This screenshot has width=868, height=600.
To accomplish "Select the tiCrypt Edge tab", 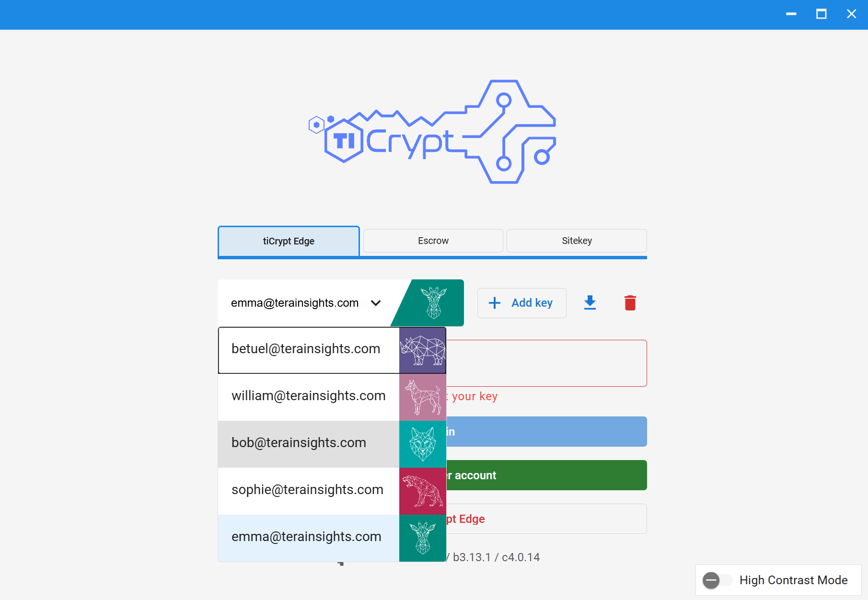I will (289, 241).
